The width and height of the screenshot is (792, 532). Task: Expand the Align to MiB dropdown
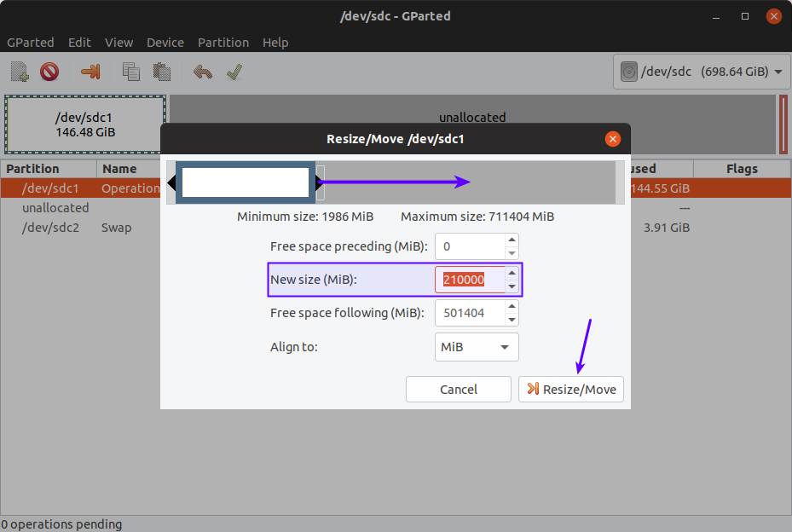coord(477,347)
